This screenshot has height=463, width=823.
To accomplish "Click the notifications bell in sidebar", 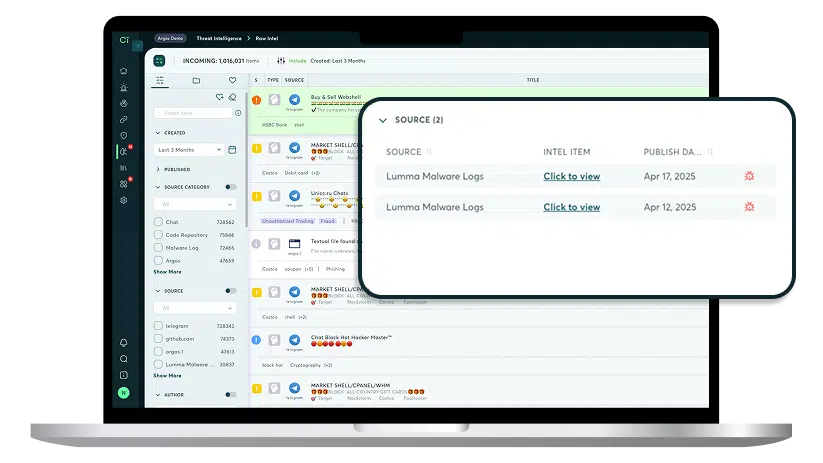I will tap(123, 343).
